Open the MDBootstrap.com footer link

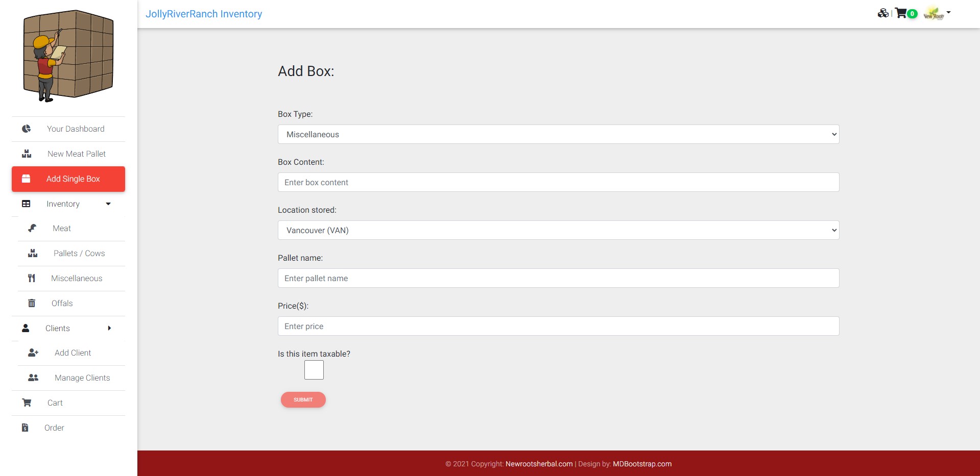tap(642, 464)
